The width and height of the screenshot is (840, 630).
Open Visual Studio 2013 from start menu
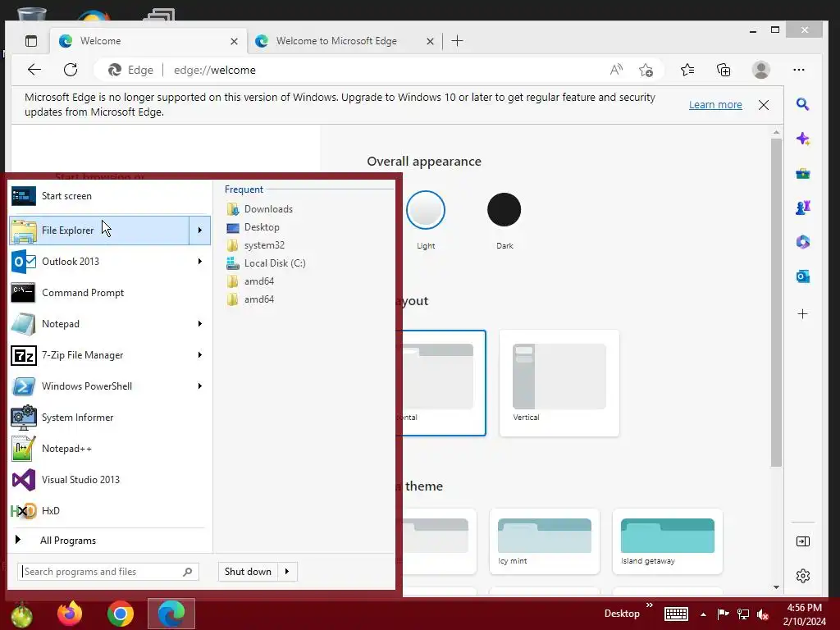click(x=110, y=479)
